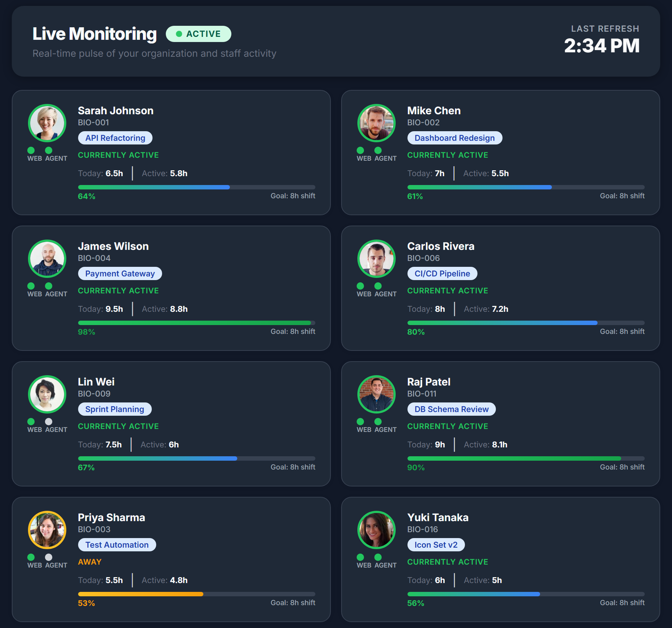This screenshot has height=628, width=672.
Task: Click Priya Sharma's orange 53% progress bar
Action: point(197,594)
